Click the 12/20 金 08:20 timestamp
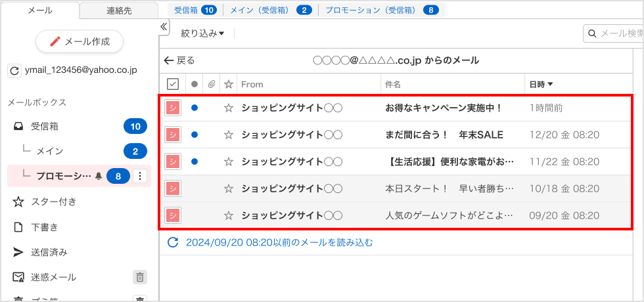 (x=564, y=135)
